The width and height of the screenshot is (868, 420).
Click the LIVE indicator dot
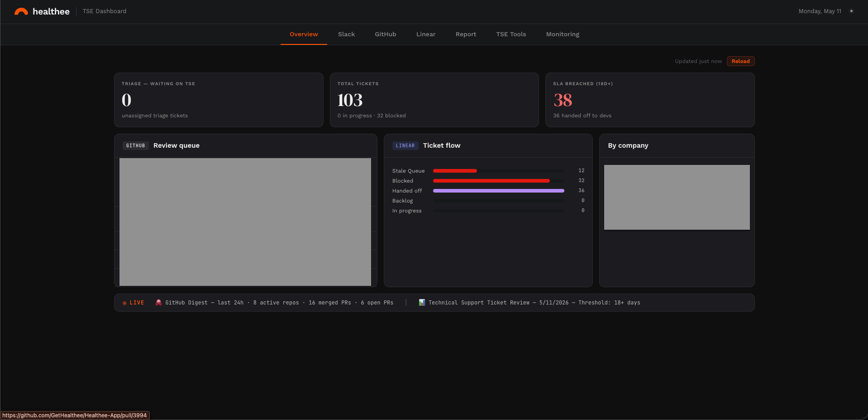(124, 303)
